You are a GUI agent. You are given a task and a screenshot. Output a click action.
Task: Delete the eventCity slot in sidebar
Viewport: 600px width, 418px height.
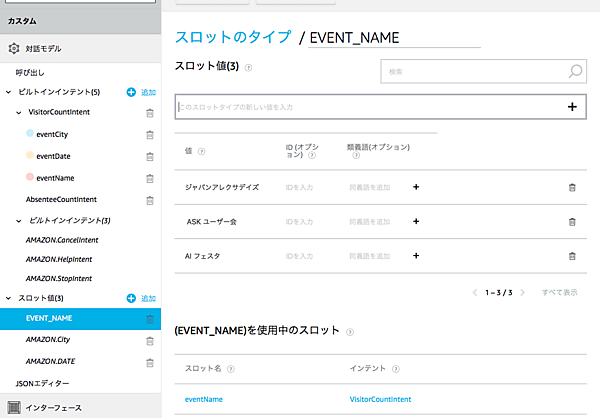[x=149, y=134]
